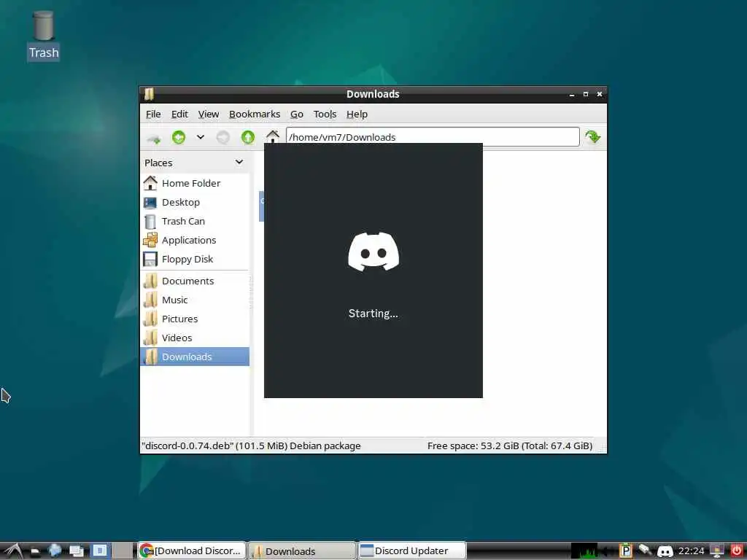Click the path field /home/vm7/Downloads

(x=433, y=137)
